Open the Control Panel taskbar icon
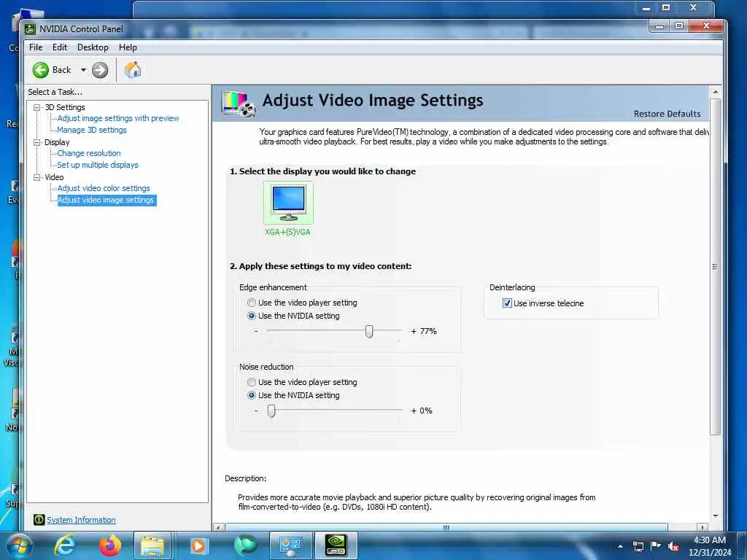Screen dimensions: 747x560 tap(290, 545)
